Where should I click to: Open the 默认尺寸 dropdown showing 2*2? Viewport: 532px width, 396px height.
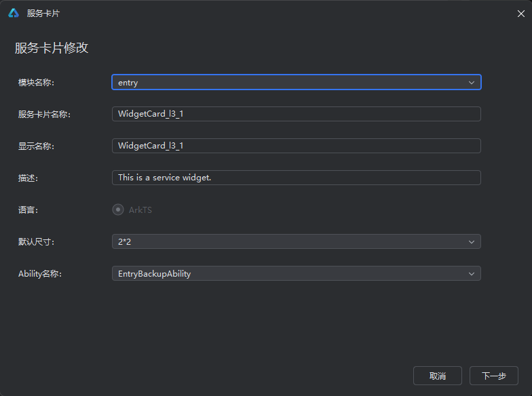click(296, 241)
